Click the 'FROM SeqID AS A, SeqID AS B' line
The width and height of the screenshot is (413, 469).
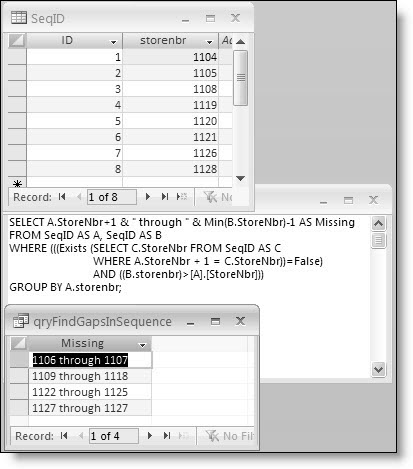[85, 235]
